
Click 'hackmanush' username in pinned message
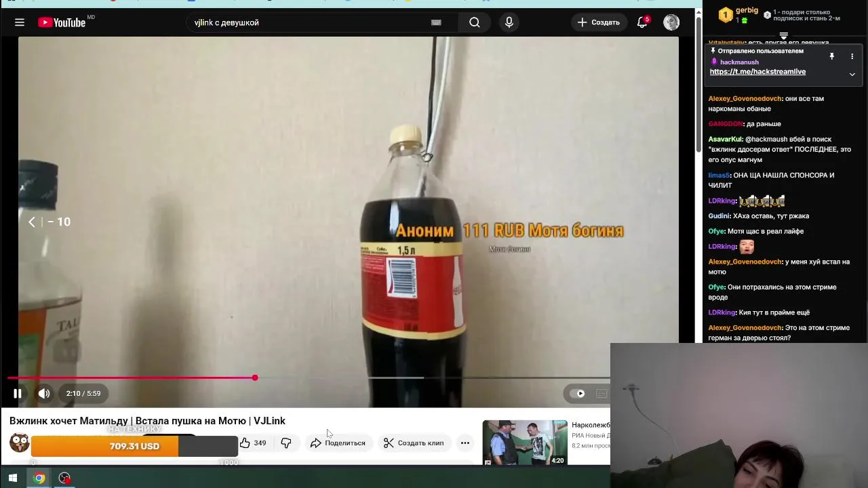739,62
